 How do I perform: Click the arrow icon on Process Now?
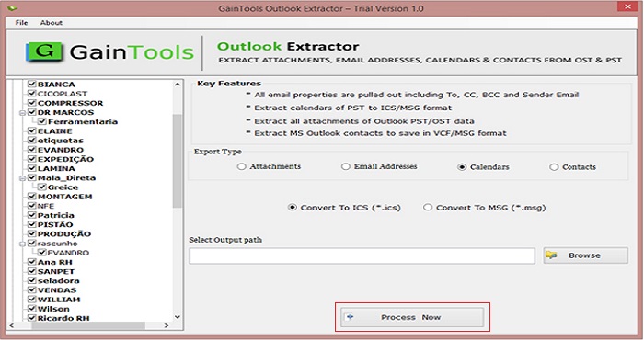(350, 317)
